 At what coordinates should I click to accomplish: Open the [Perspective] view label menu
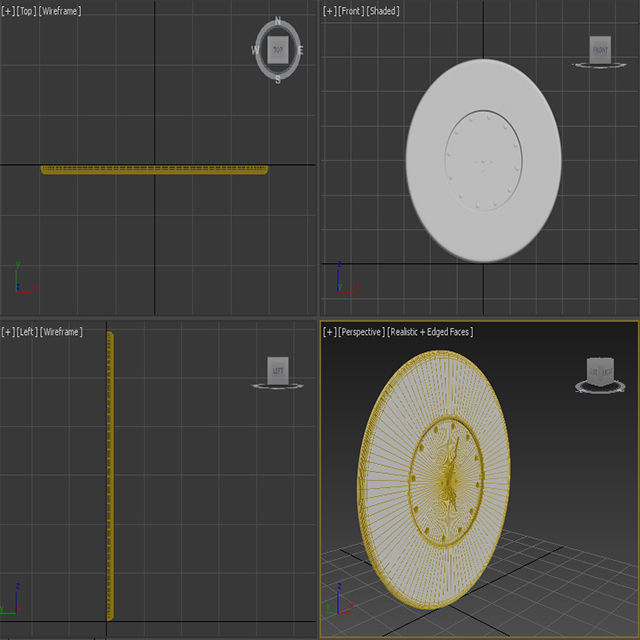[361, 332]
